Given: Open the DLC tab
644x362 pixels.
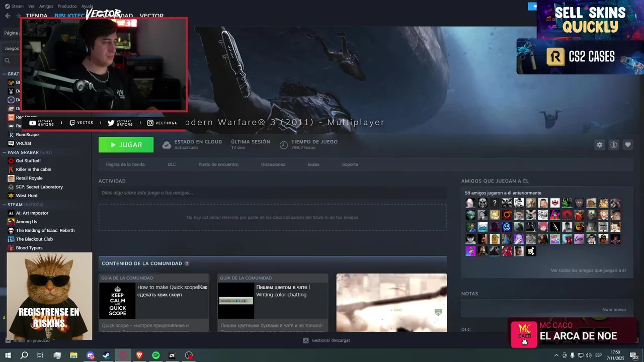Looking at the screenshot, I should [172, 164].
